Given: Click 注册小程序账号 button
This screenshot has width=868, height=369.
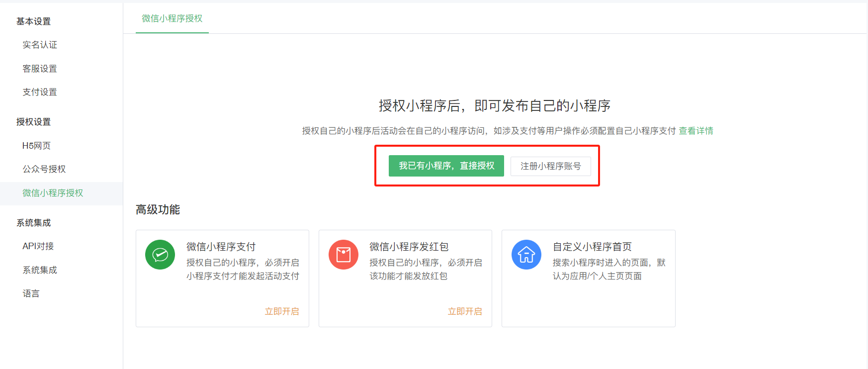Looking at the screenshot, I should [x=550, y=166].
